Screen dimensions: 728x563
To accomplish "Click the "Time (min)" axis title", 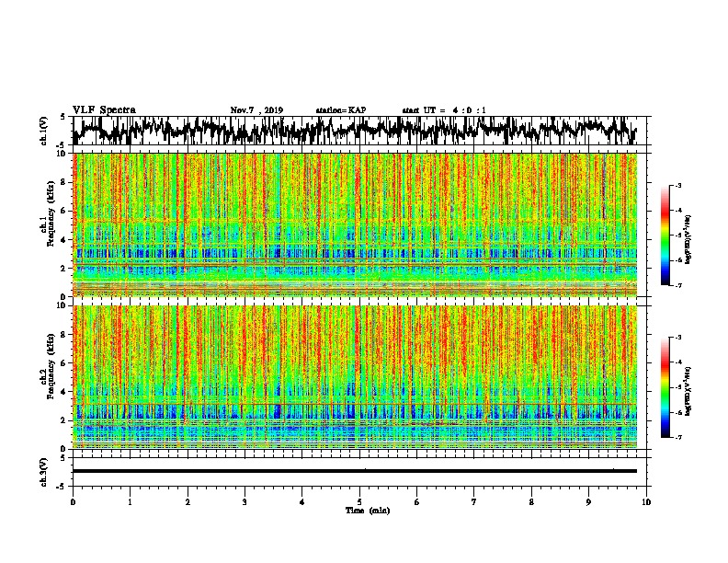I will [x=368, y=511].
